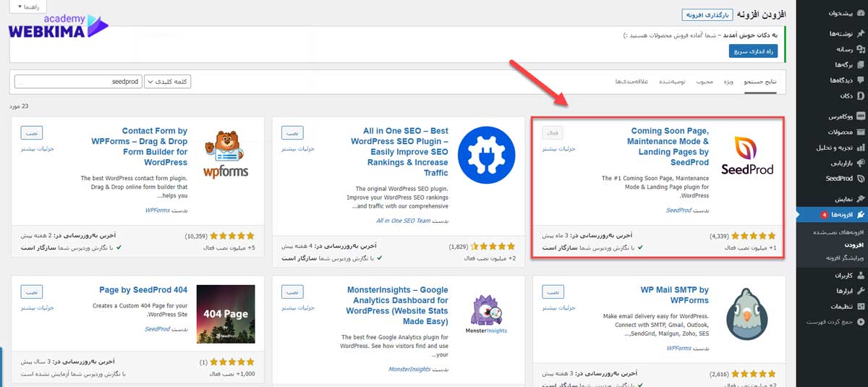Open the دیدگاه‌ها comments bubble icon
The width and height of the screenshot is (868, 387).
[860, 80]
